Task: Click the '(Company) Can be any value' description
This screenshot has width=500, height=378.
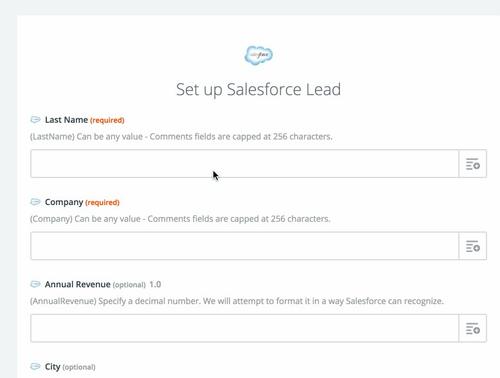Action: coord(180,219)
